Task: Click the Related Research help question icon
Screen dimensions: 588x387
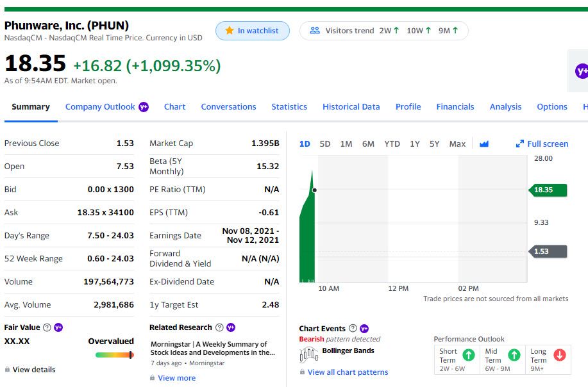Action: pyautogui.click(x=219, y=327)
